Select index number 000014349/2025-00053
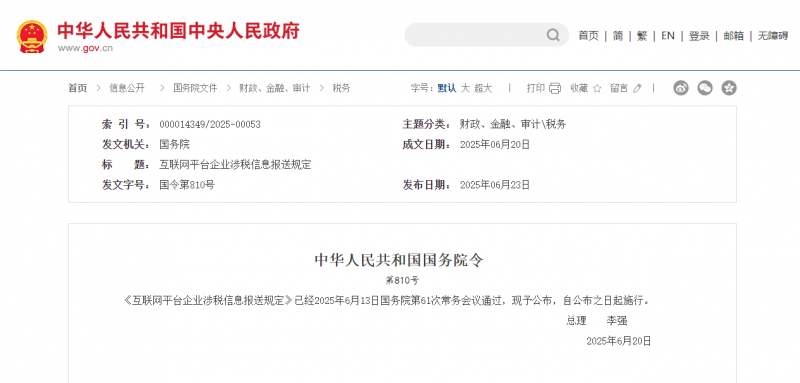The height and width of the screenshot is (383, 800). coord(210,124)
